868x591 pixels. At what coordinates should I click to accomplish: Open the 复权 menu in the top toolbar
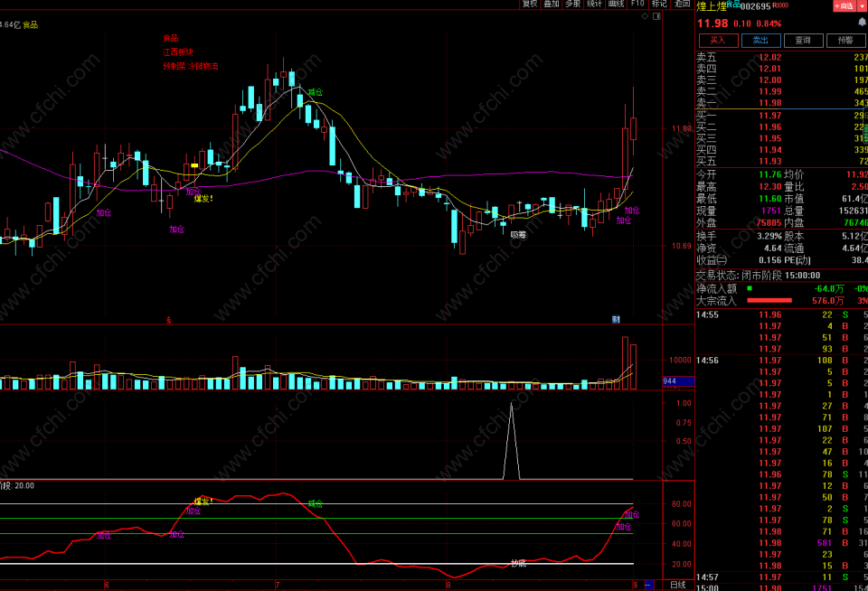[x=529, y=4]
